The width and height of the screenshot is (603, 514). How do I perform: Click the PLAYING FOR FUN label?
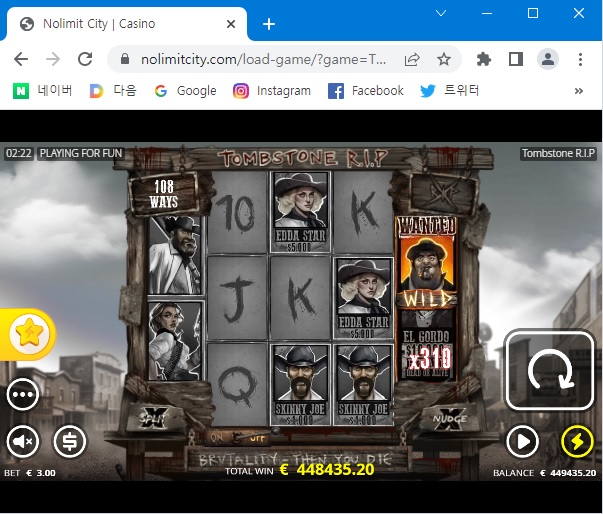pos(81,153)
